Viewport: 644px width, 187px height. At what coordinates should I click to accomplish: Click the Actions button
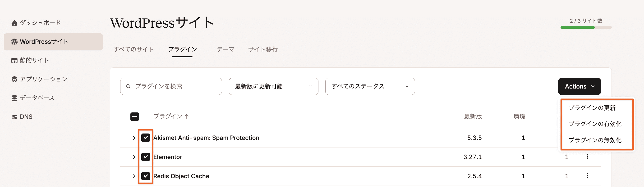[x=579, y=86]
